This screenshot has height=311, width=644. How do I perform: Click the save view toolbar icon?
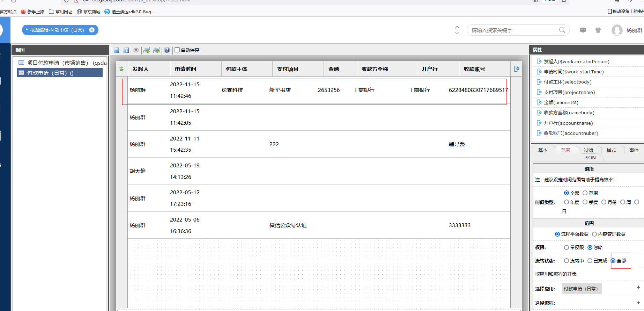(117, 50)
